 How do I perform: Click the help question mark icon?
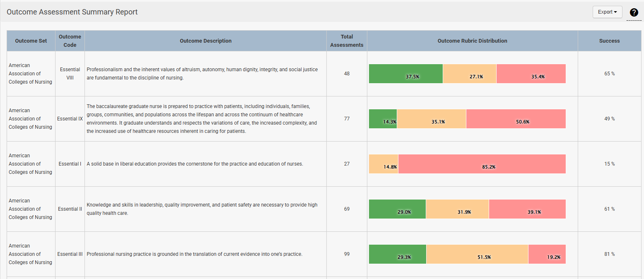634,12
